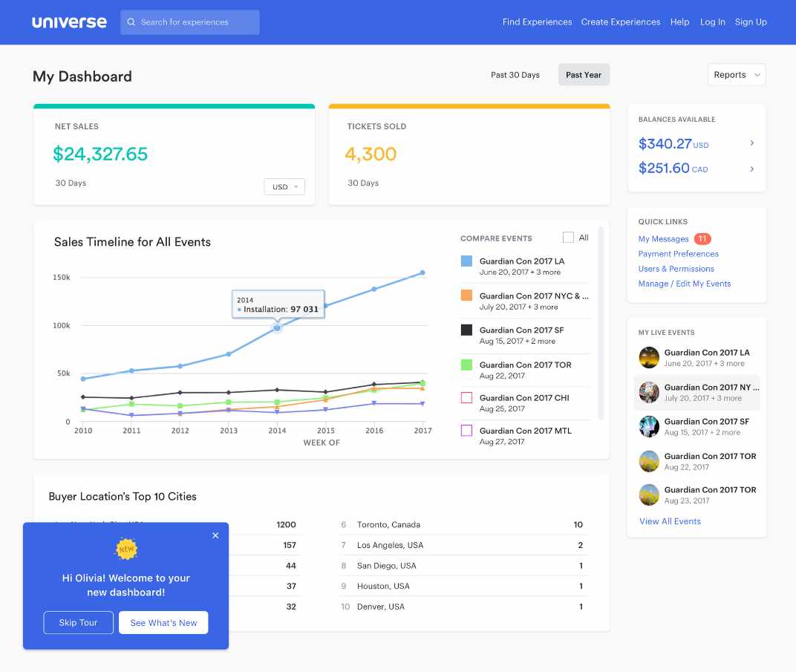Toggle the All compare events checkbox

568,238
